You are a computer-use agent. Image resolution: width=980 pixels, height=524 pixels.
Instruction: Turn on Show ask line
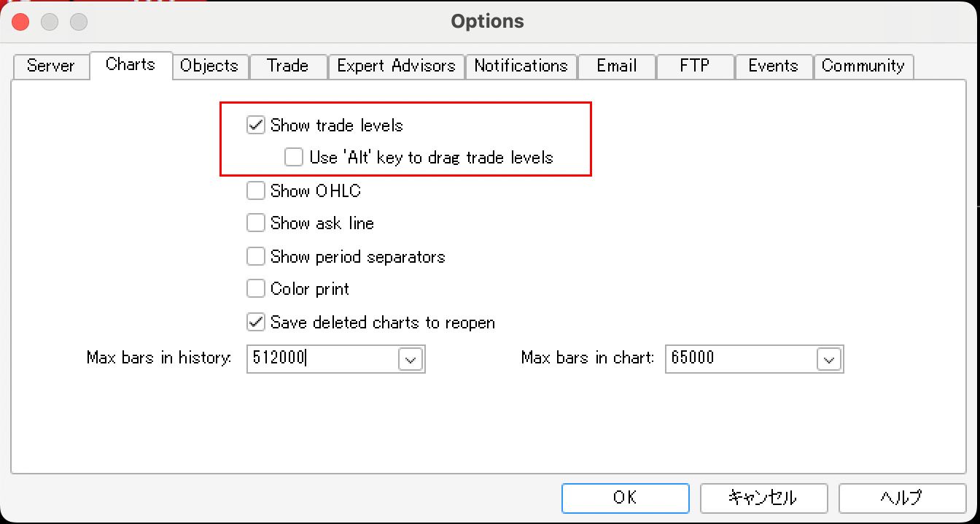pyautogui.click(x=256, y=223)
